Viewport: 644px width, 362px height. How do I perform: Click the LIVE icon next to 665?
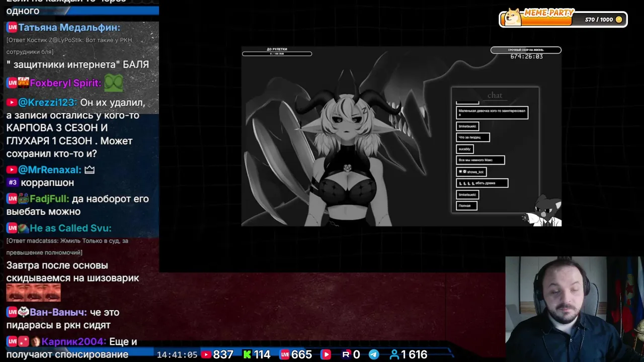tap(285, 354)
